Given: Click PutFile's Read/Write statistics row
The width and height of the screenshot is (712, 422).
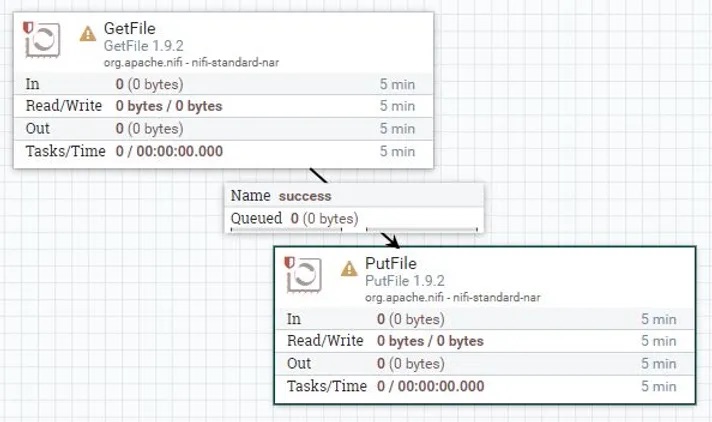Looking at the screenshot, I should [x=485, y=341].
